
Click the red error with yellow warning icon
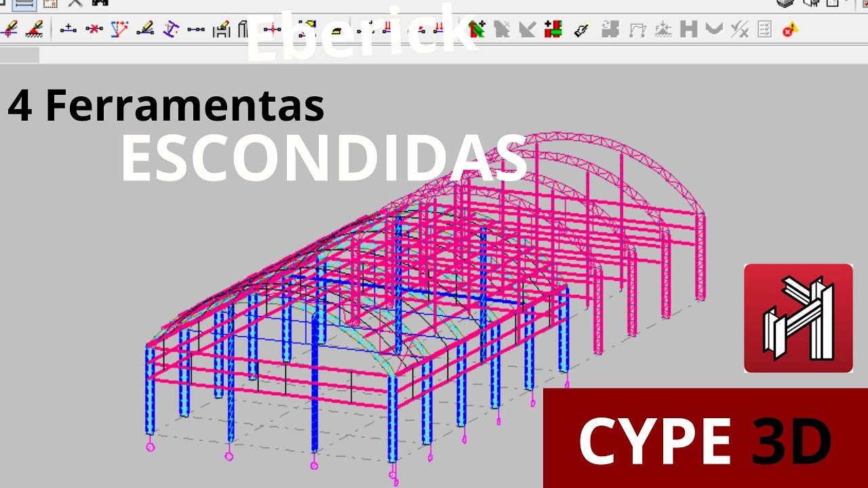[789, 29]
